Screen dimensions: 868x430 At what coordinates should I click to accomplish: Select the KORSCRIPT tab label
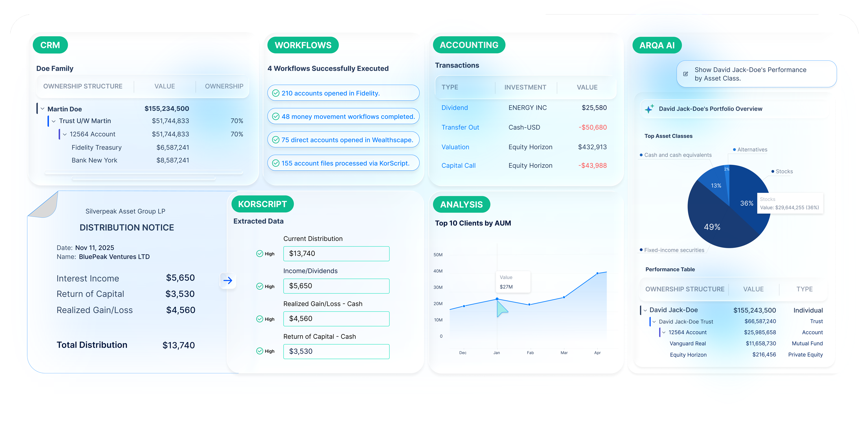[x=262, y=204]
